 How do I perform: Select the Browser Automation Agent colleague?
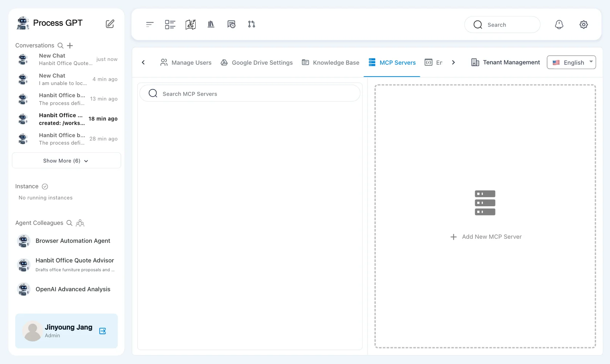point(66,241)
